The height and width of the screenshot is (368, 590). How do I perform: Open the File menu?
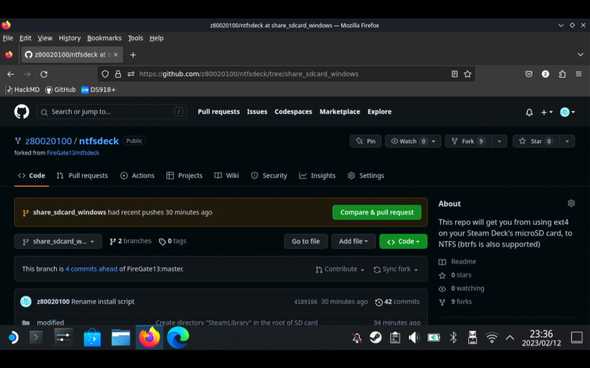(8, 38)
